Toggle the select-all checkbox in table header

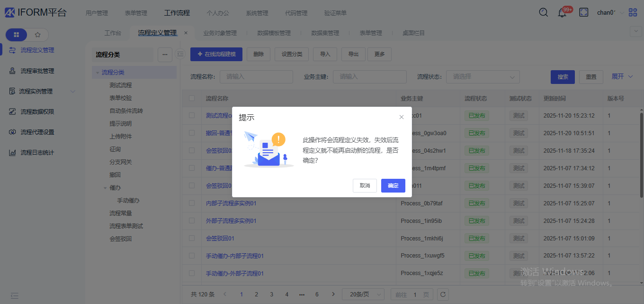click(192, 99)
